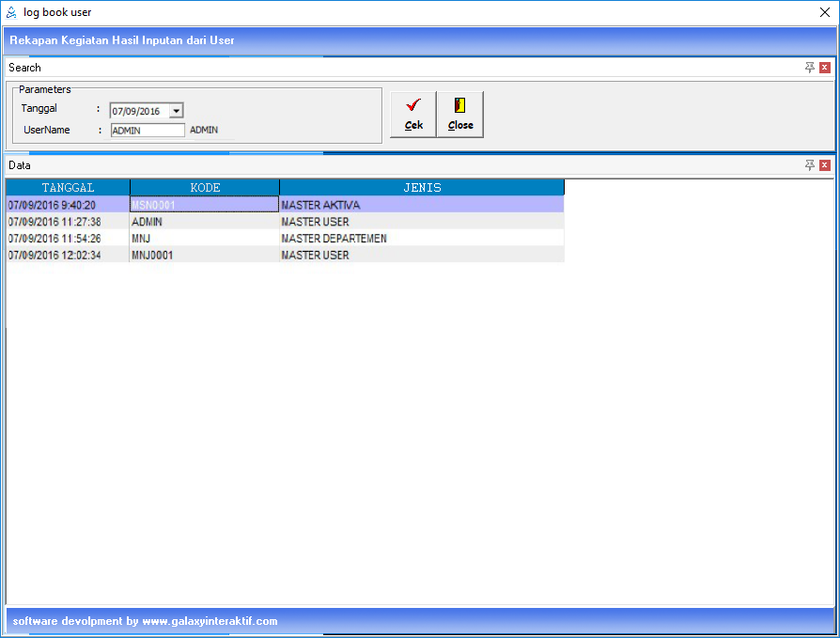Click the MSN0001 highlighted code cell

click(x=204, y=205)
